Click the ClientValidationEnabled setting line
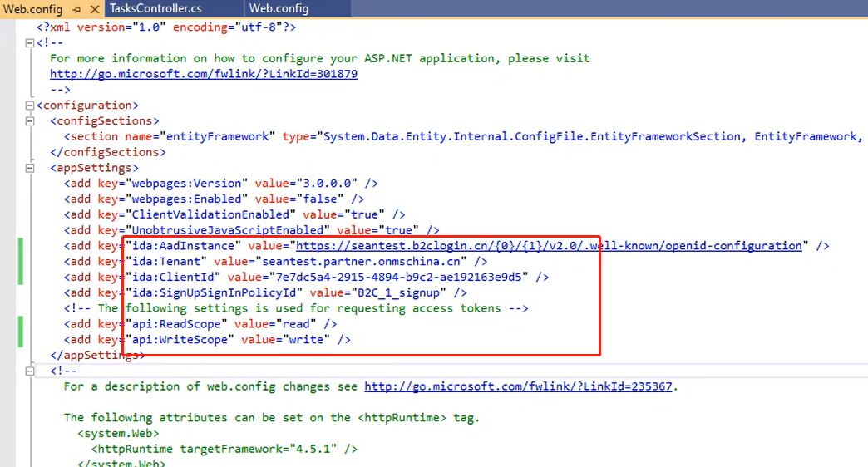The image size is (868, 467). (234, 214)
